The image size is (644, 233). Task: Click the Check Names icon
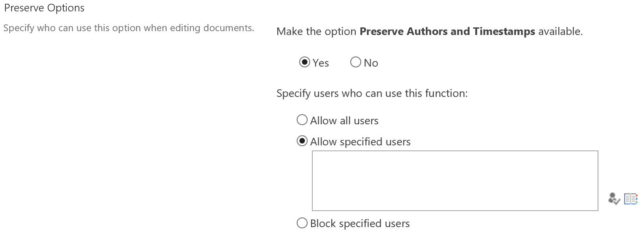click(x=614, y=198)
